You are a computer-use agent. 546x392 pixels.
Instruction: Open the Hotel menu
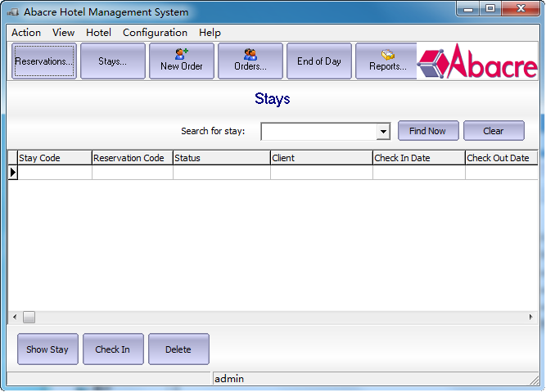coord(98,33)
